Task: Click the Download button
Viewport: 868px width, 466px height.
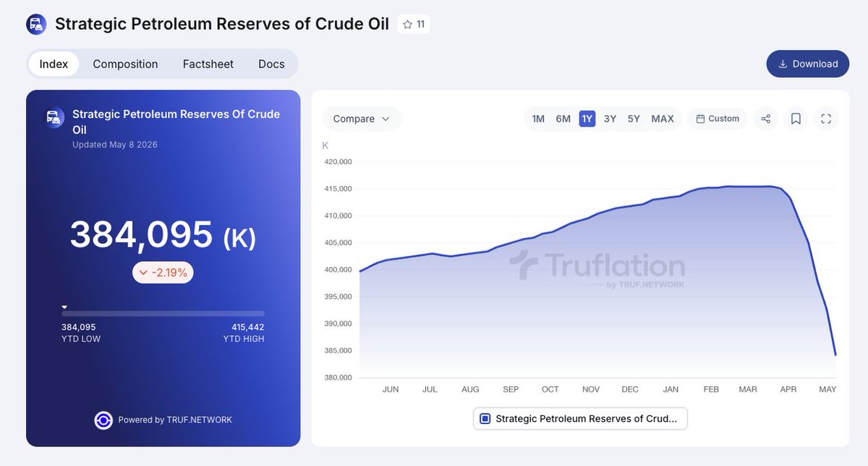Action: tap(808, 64)
